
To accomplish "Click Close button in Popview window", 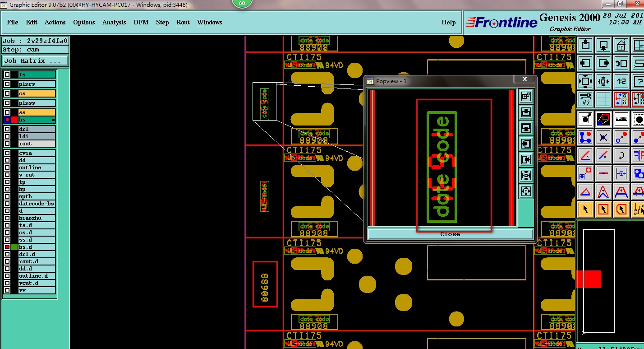I will point(450,234).
